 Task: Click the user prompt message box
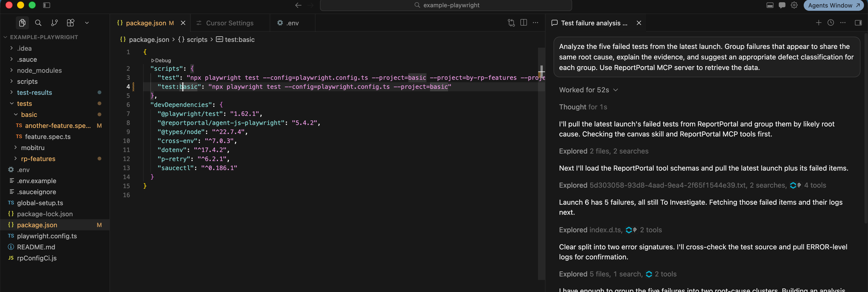[x=707, y=57]
